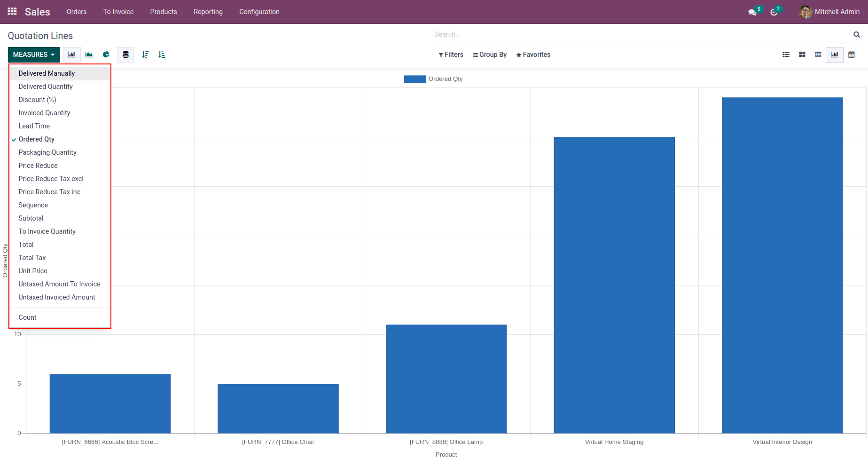Image resolution: width=868 pixels, height=459 pixels.
Task: Expand the Group By options
Action: pos(490,55)
